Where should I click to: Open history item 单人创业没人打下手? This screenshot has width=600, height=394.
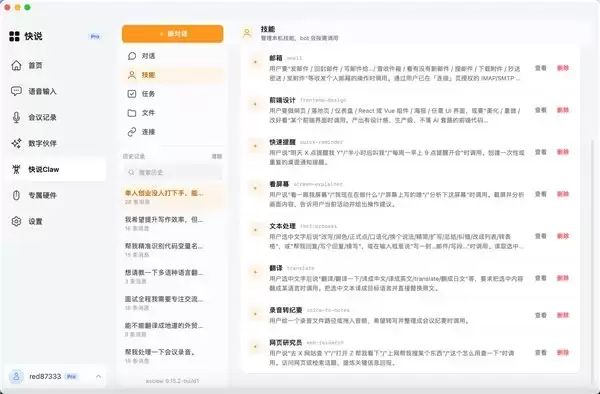pyautogui.click(x=173, y=197)
